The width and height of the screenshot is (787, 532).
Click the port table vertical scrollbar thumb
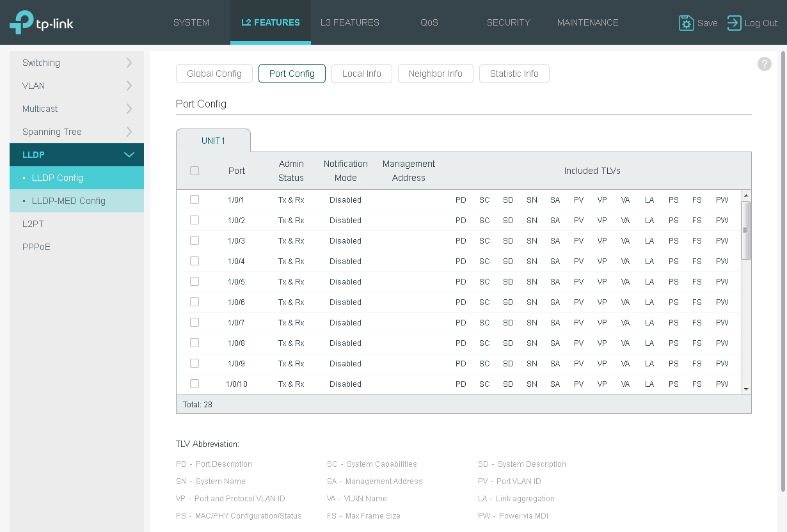746,230
